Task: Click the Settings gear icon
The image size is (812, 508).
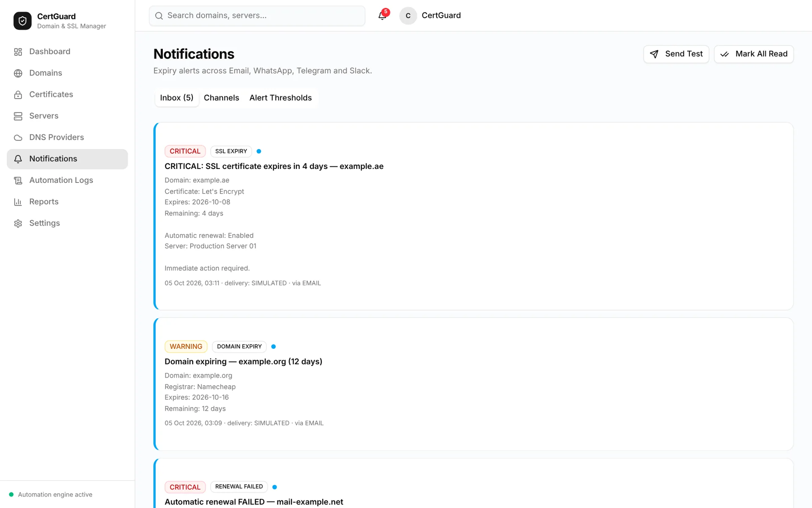Action: 18,224
